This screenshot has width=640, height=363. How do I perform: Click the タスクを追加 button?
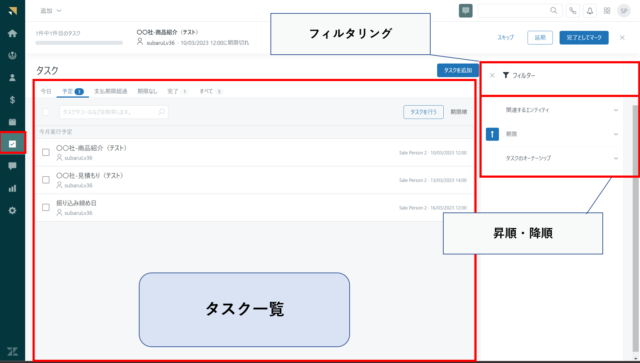(458, 70)
